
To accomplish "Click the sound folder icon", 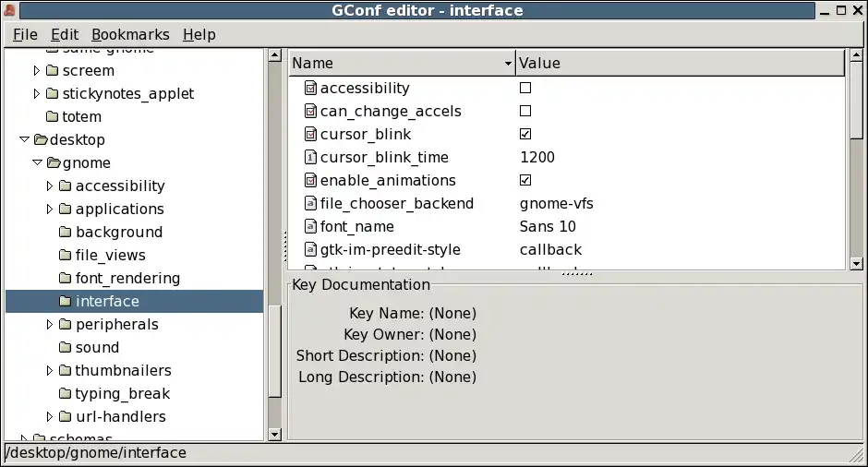I will pyautogui.click(x=65, y=348).
